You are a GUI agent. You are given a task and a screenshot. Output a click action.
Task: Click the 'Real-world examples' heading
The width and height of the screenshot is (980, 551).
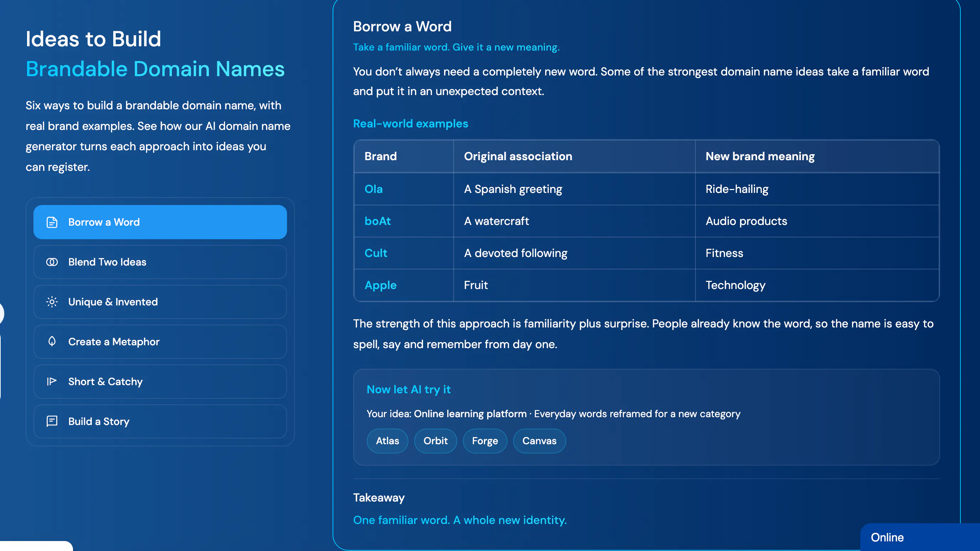coord(411,124)
